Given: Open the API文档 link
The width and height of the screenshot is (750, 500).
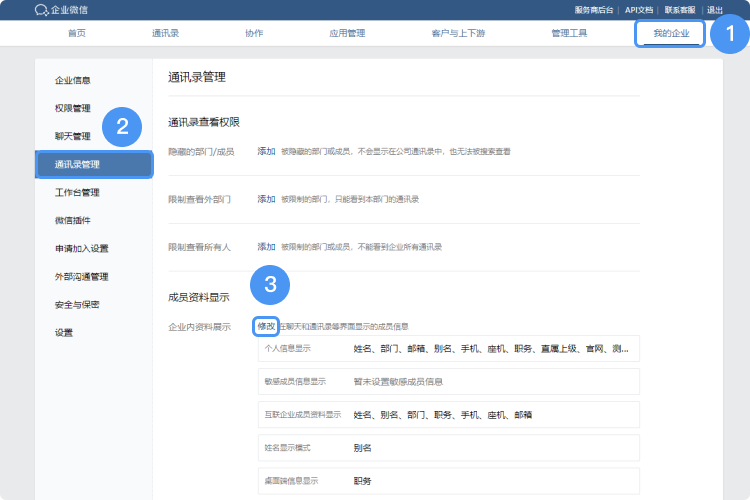Looking at the screenshot, I should [x=639, y=10].
